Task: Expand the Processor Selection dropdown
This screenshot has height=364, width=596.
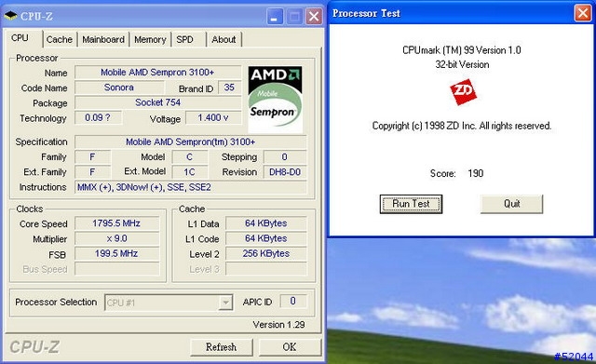Action: pos(225,303)
